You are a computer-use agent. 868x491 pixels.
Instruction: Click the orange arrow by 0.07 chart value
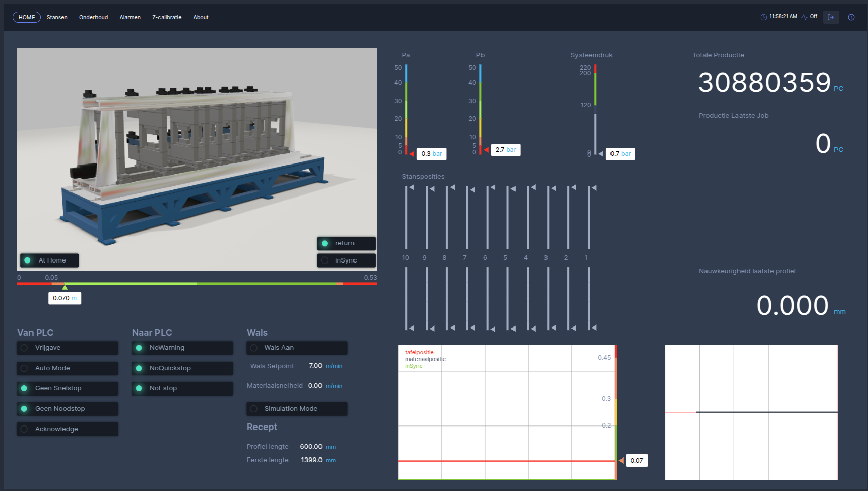tap(621, 461)
